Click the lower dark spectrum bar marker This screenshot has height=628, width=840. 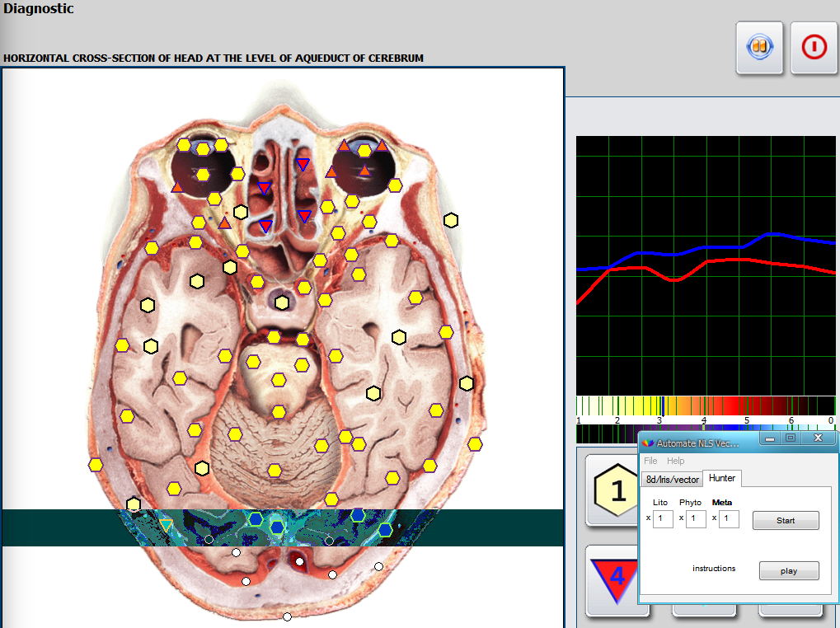[x=703, y=427]
